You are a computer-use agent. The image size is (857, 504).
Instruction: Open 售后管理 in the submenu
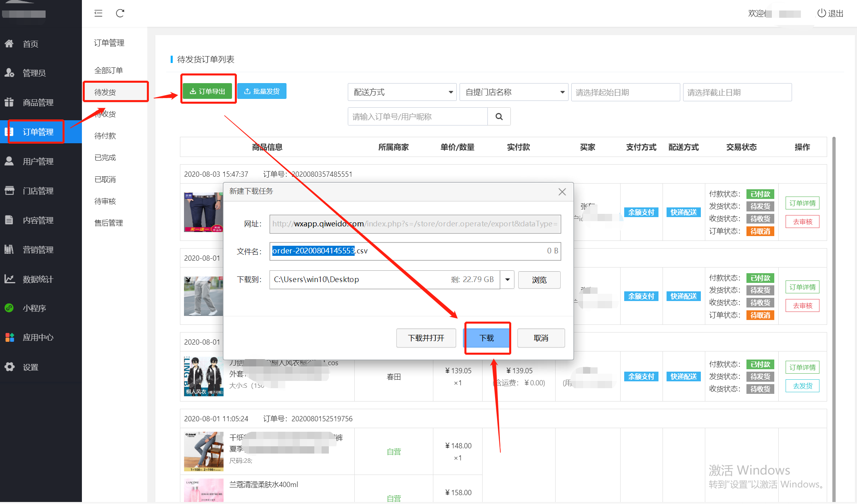[x=109, y=223]
